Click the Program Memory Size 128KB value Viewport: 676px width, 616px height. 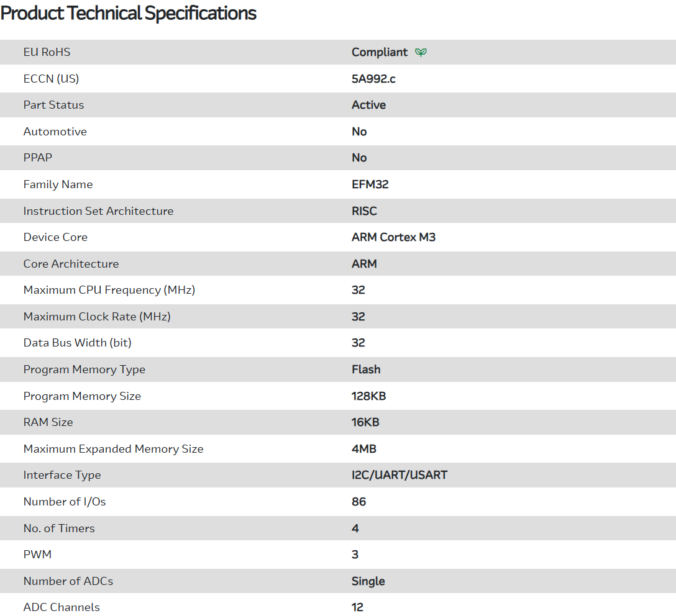coord(368,396)
